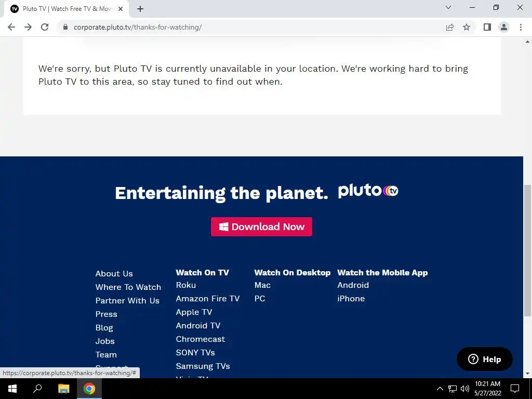Open the Chrome side panel
This screenshot has height=399, width=532.
tap(487, 27)
